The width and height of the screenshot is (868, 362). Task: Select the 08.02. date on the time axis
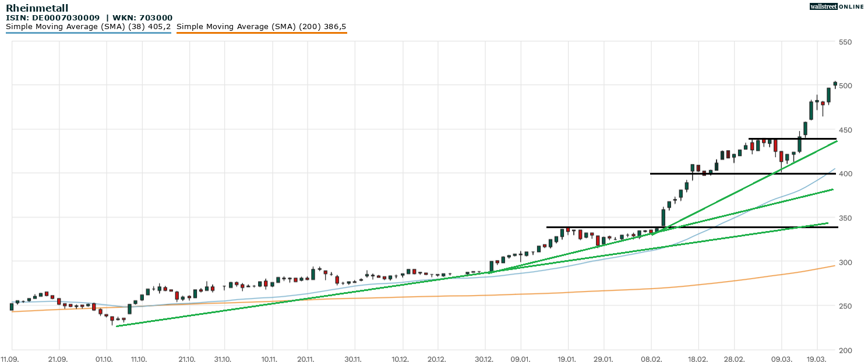(651, 359)
